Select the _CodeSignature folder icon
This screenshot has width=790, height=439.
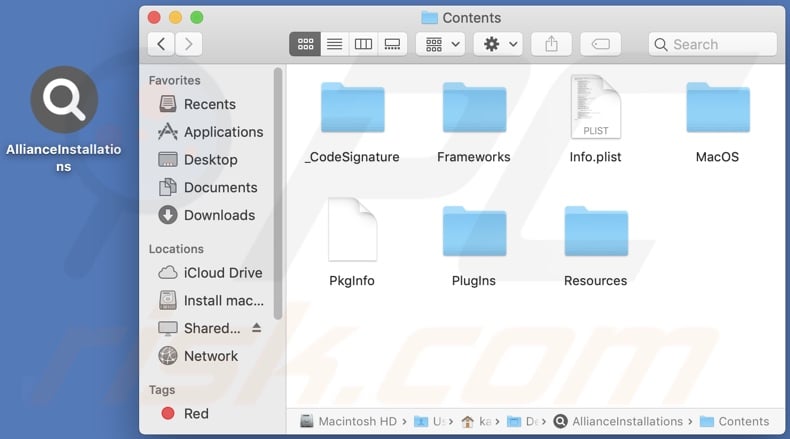[x=353, y=107]
